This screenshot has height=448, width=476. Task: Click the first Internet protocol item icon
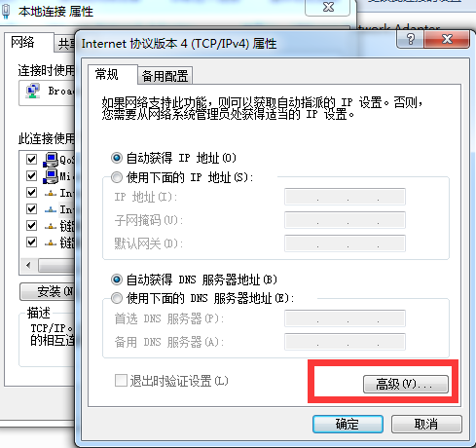[x=51, y=193]
